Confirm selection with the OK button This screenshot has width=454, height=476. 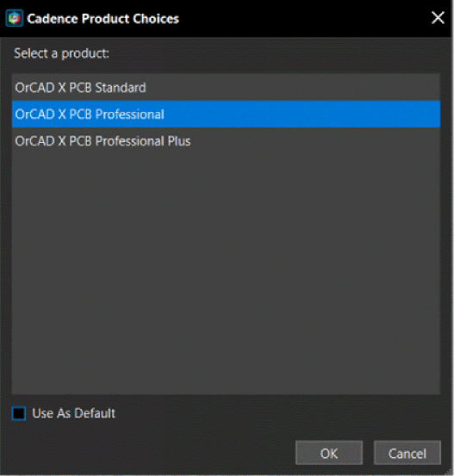coord(329,454)
